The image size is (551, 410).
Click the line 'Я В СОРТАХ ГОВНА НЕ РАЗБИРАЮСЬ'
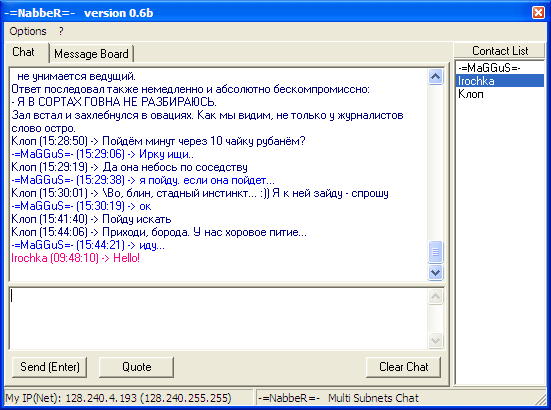click(x=114, y=102)
